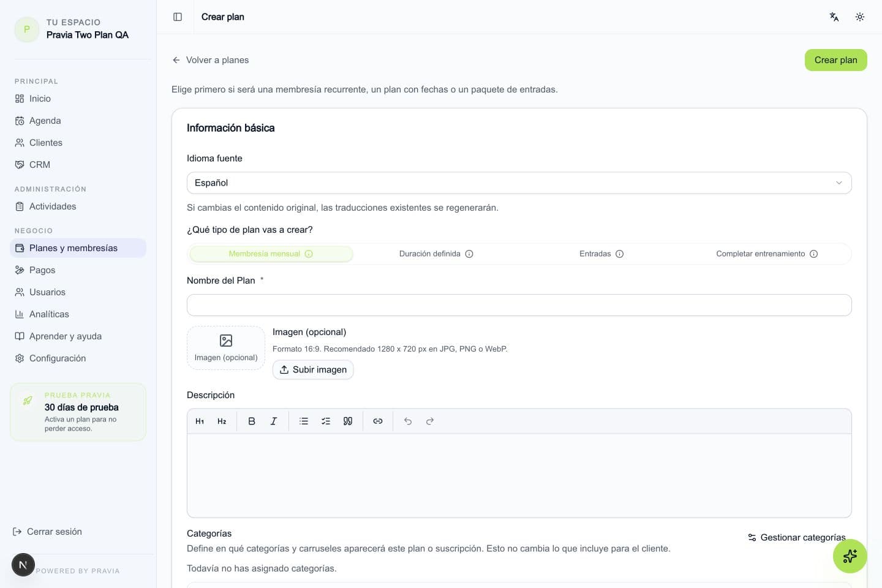Screen dimensions: 882x588
Task: Expand the Idioma fuente Español dropdown
Action: [x=519, y=183]
